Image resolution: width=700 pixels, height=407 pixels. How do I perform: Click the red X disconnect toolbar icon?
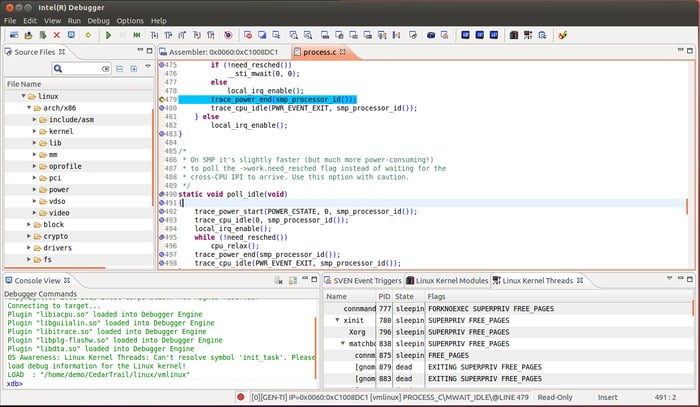[57, 35]
